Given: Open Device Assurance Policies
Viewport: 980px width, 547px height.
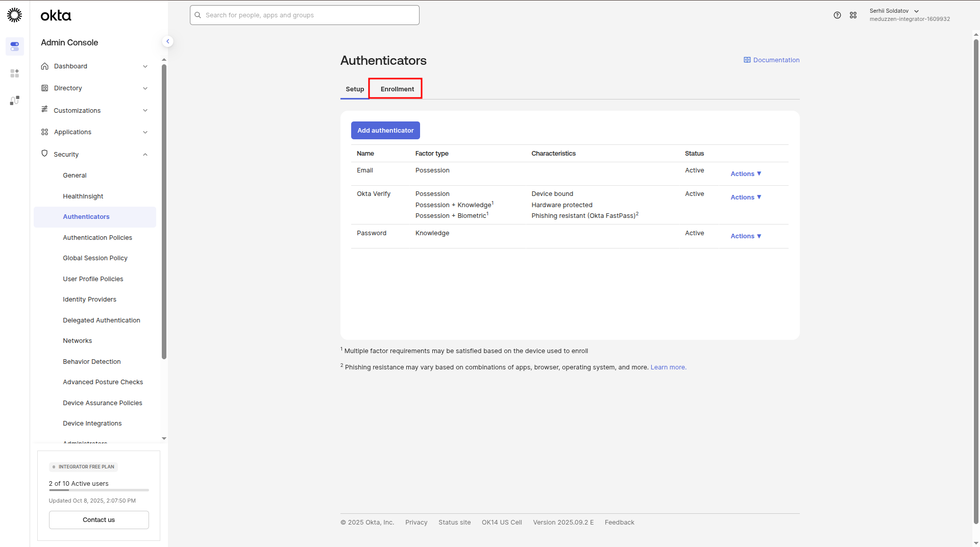Looking at the screenshot, I should [102, 403].
